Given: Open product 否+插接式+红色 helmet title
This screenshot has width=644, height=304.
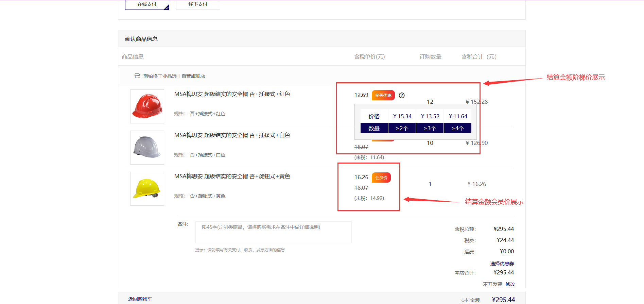Looking at the screenshot, I should 232,94.
